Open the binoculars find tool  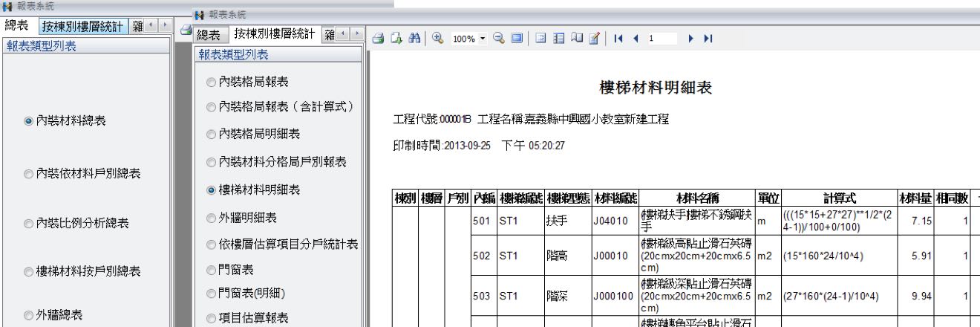pyautogui.click(x=413, y=38)
